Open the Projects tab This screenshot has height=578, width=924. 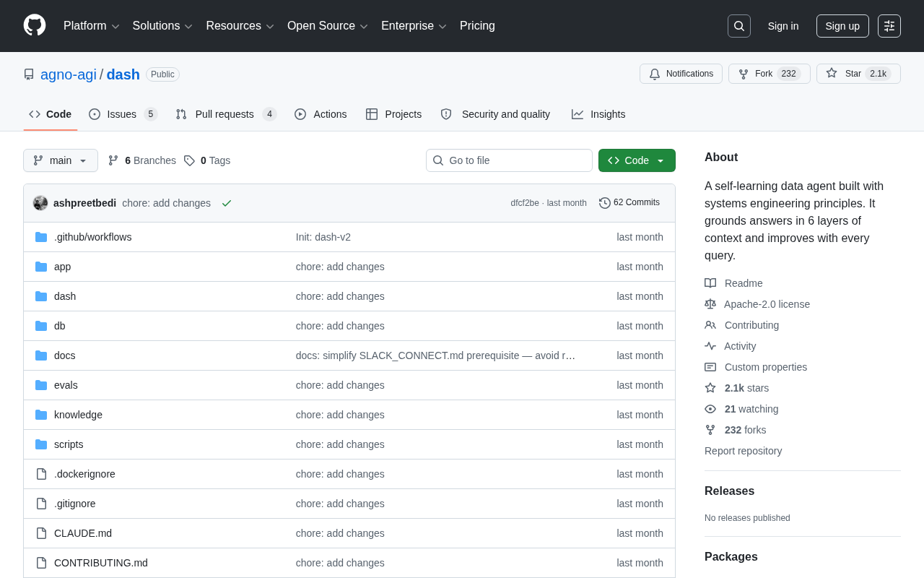point(394,114)
